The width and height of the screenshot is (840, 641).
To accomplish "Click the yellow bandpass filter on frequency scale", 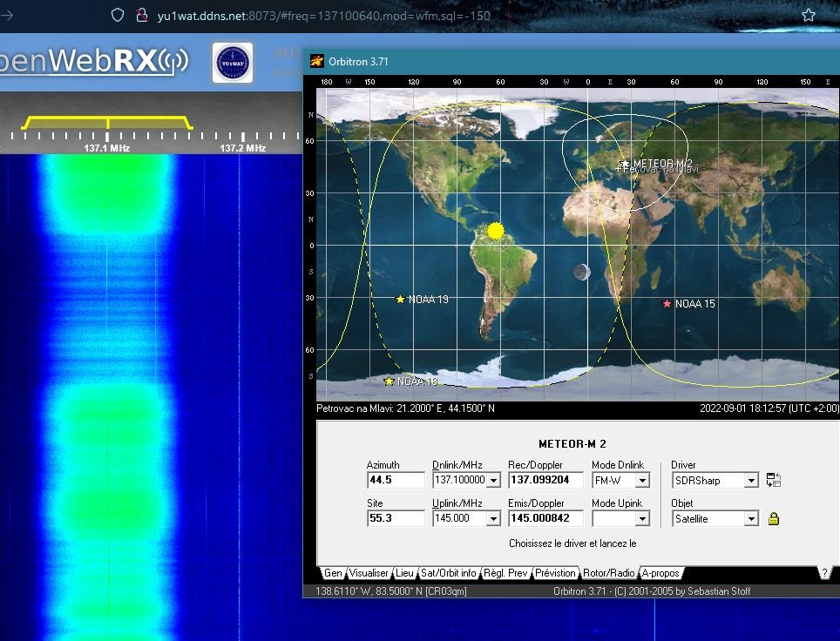I will 107,123.
